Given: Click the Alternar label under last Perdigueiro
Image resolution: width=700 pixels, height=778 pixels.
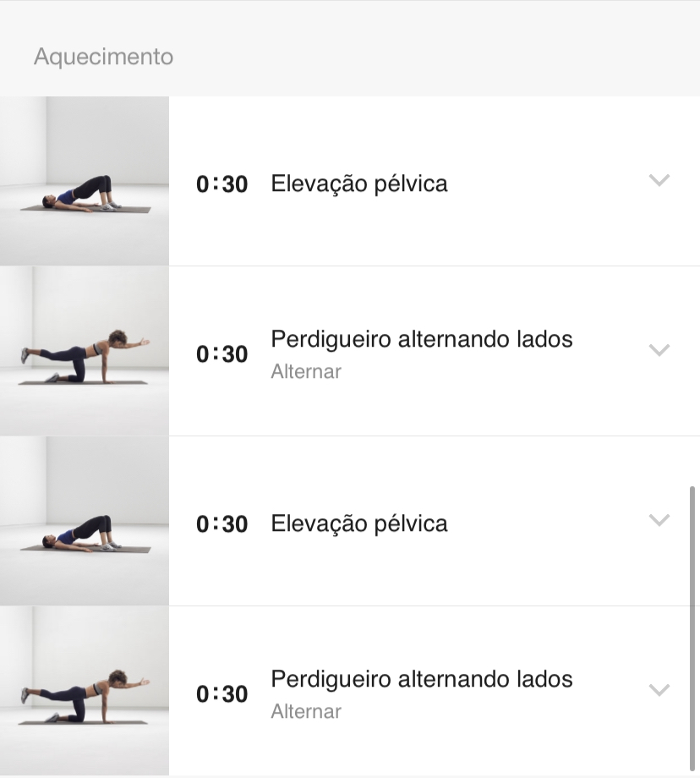Looking at the screenshot, I should 306,711.
